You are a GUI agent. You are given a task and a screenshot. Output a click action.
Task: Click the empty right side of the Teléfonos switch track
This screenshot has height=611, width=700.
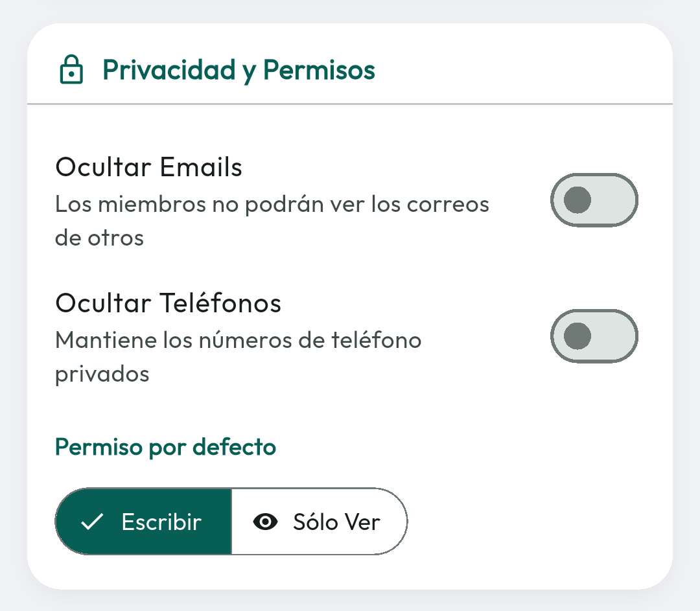[x=617, y=336]
